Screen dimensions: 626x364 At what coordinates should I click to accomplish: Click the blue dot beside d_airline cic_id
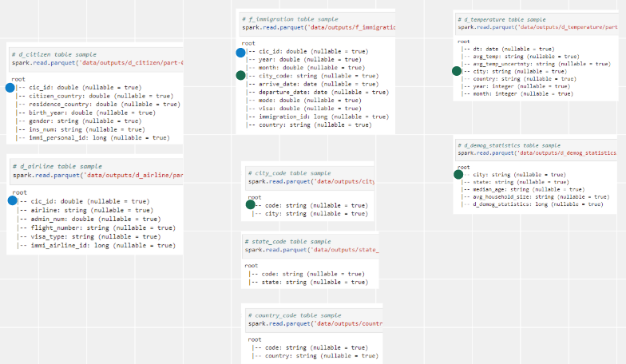pos(13,201)
